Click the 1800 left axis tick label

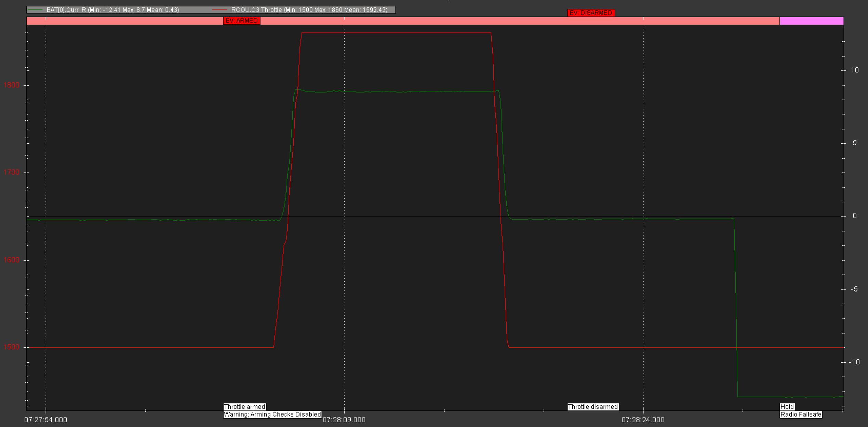pos(11,85)
